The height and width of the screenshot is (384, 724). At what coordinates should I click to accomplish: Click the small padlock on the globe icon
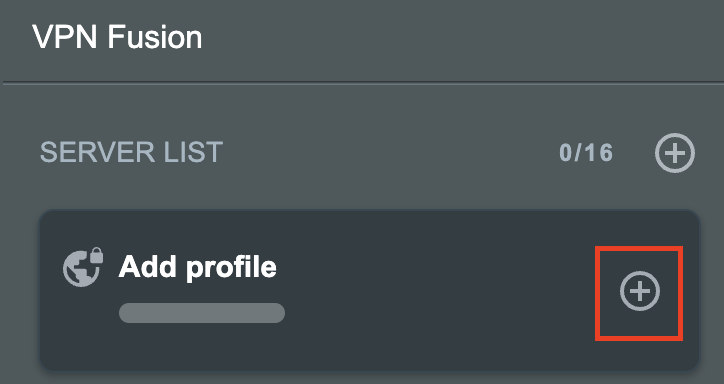click(x=96, y=255)
